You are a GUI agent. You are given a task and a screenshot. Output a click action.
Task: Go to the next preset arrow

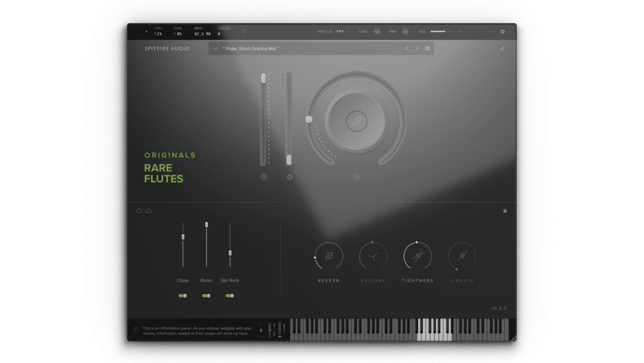click(416, 49)
